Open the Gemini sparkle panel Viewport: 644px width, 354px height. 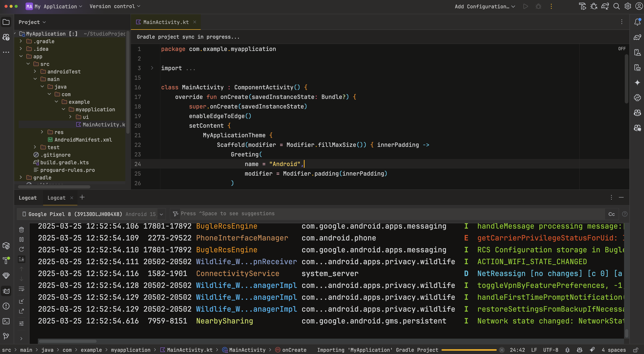[x=637, y=83]
